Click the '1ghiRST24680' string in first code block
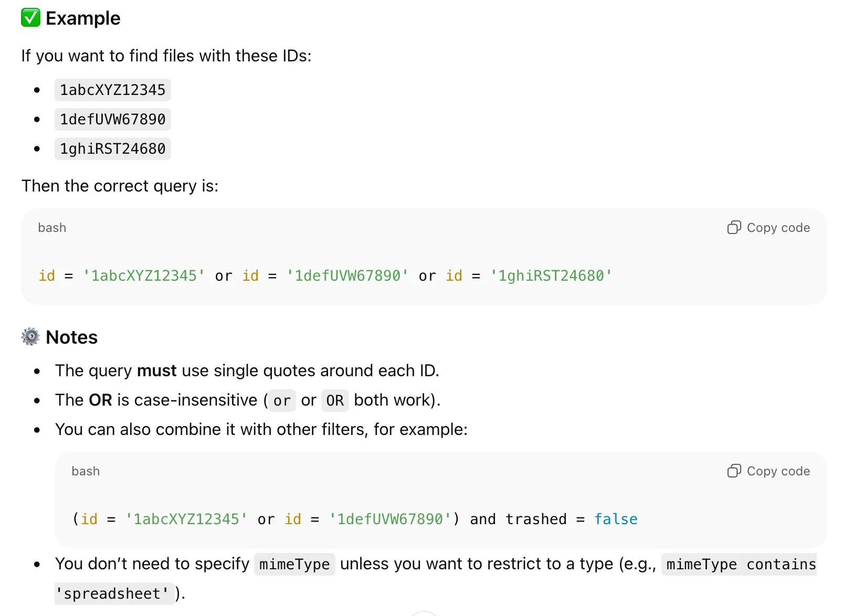The height and width of the screenshot is (616, 843). [551, 275]
